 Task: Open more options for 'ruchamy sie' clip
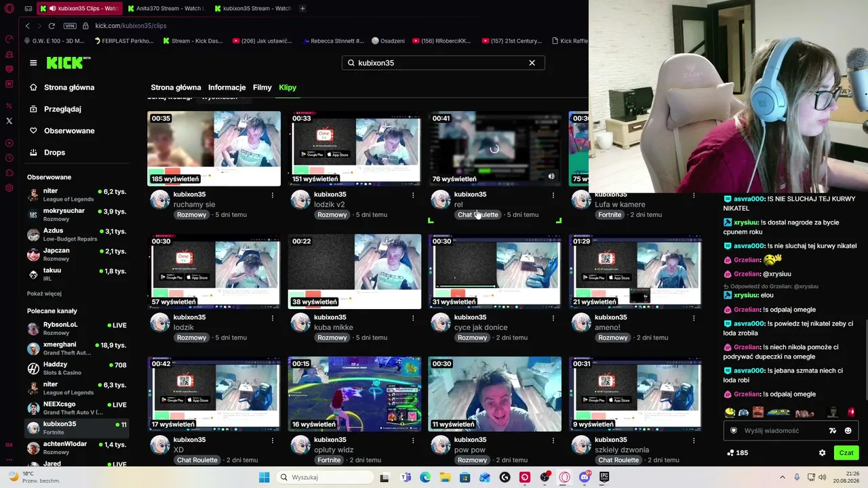[273, 195]
